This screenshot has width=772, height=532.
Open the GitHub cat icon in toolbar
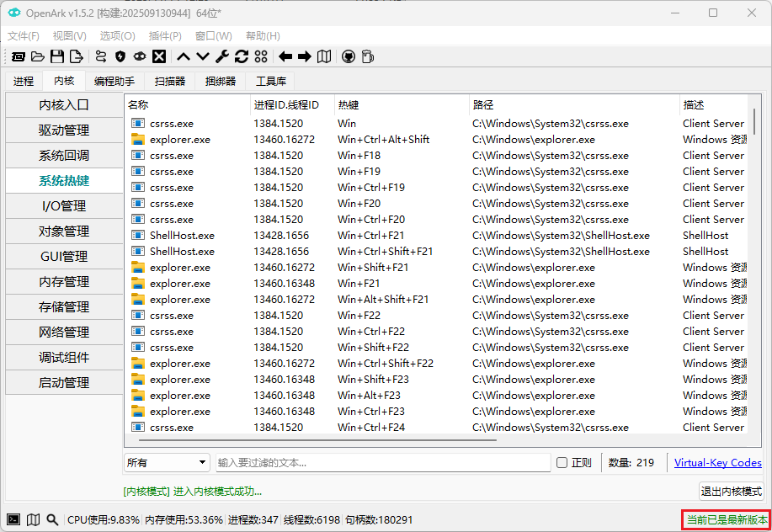coord(349,56)
